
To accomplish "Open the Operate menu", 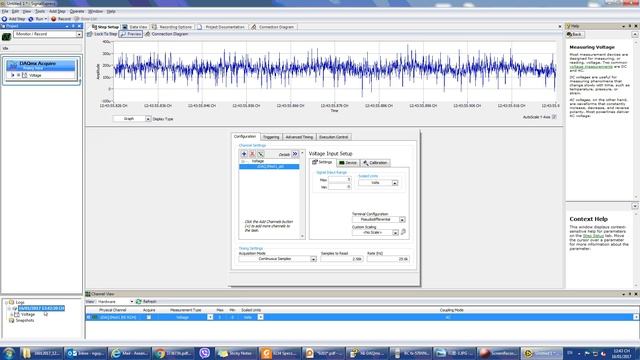I will point(77,11).
